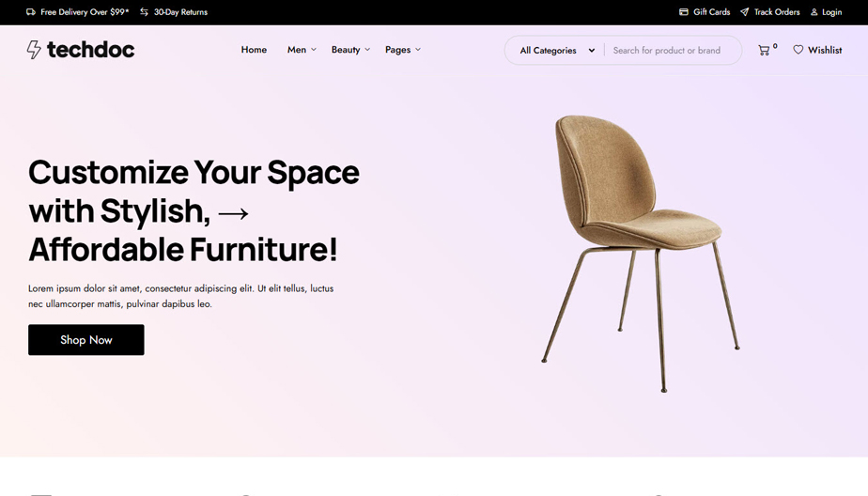Open the shopping cart icon
868x496 pixels.
764,51
